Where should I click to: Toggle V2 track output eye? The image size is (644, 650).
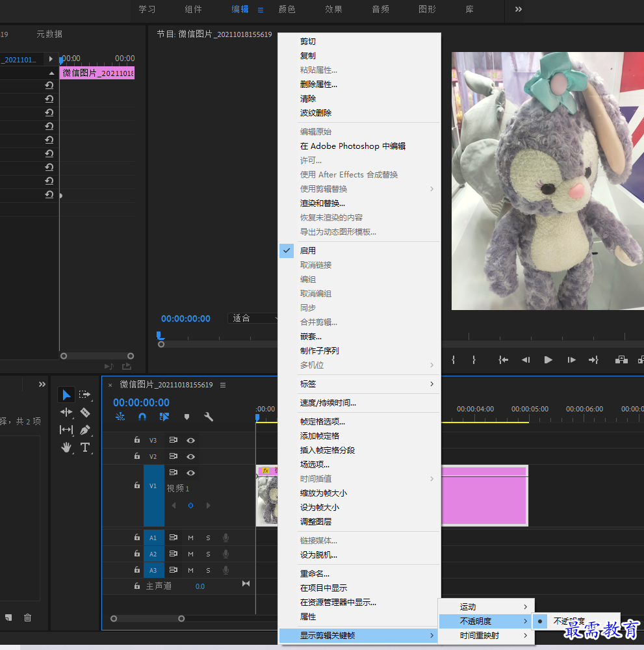(x=190, y=456)
